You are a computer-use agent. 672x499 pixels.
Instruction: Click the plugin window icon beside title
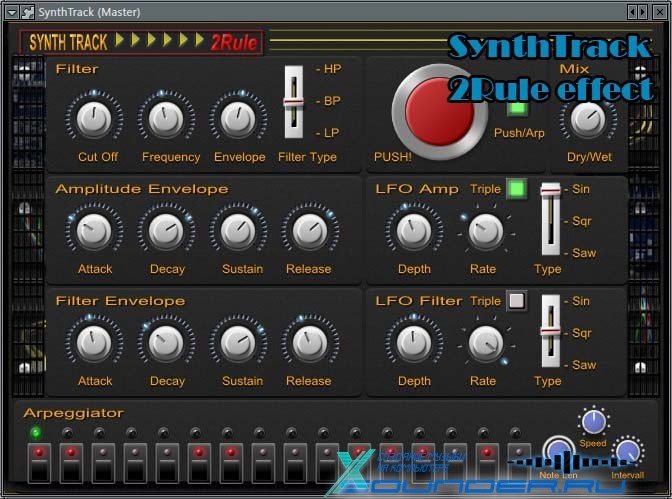click(27, 12)
